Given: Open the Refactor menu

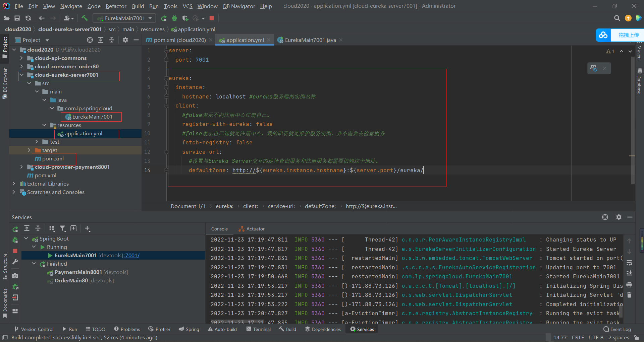Looking at the screenshot, I should pos(116,6).
